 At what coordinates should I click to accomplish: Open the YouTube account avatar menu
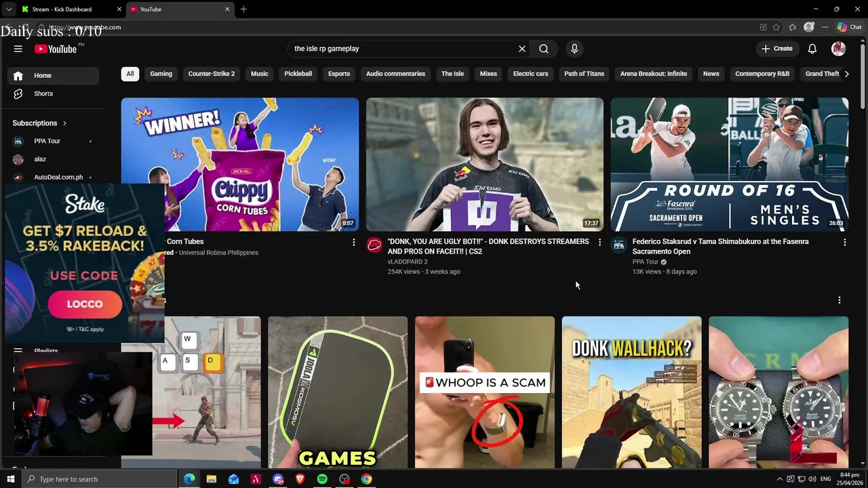coord(839,49)
